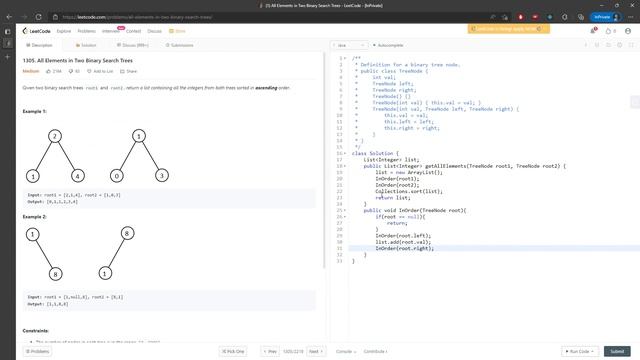This screenshot has height=360, width=640.
Task: Click the blue extension icon in browser toolbar
Action: coord(550,17)
